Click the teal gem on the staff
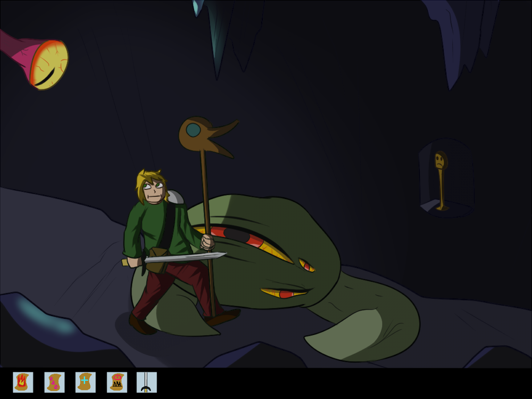Screen dimensions: 532x399 pos(193,130)
